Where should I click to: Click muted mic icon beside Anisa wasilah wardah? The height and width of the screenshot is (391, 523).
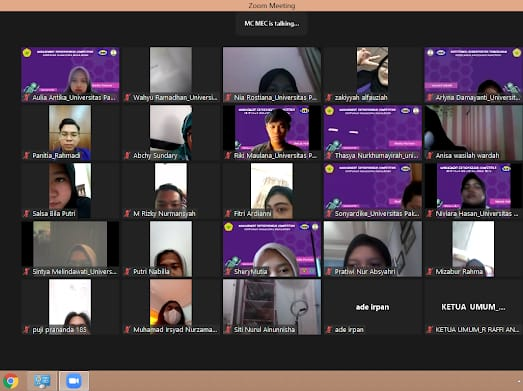pos(430,155)
